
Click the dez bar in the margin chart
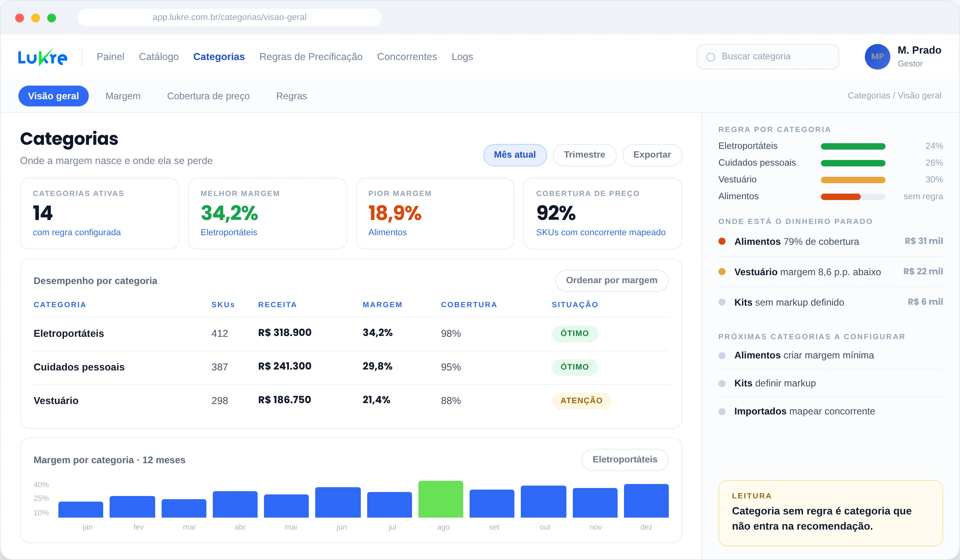[x=646, y=501]
